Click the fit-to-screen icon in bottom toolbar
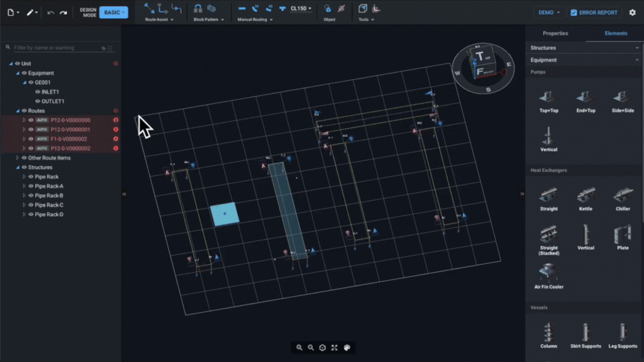Image resolution: width=644 pixels, height=362 pixels. click(x=335, y=348)
